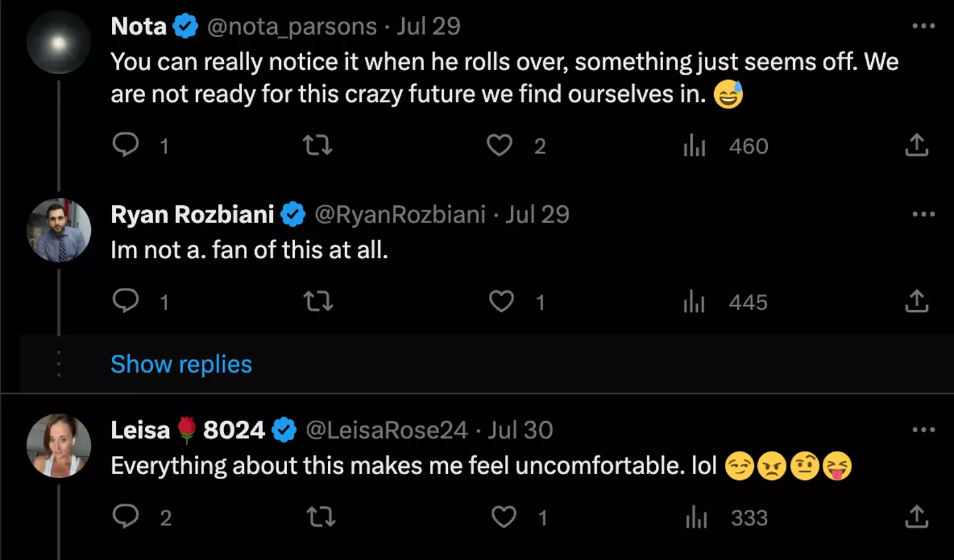The height and width of the screenshot is (560, 954).
Task: Open Ryan Rozbiani's profile name
Action: (x=192, y=214)
